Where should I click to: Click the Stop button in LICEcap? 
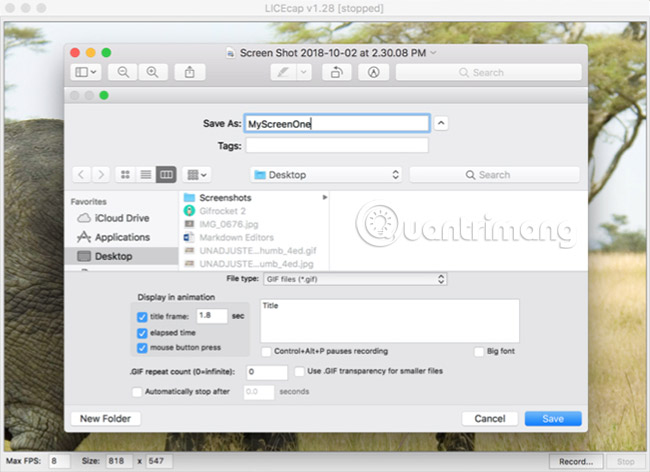click(x=625, y=461)
